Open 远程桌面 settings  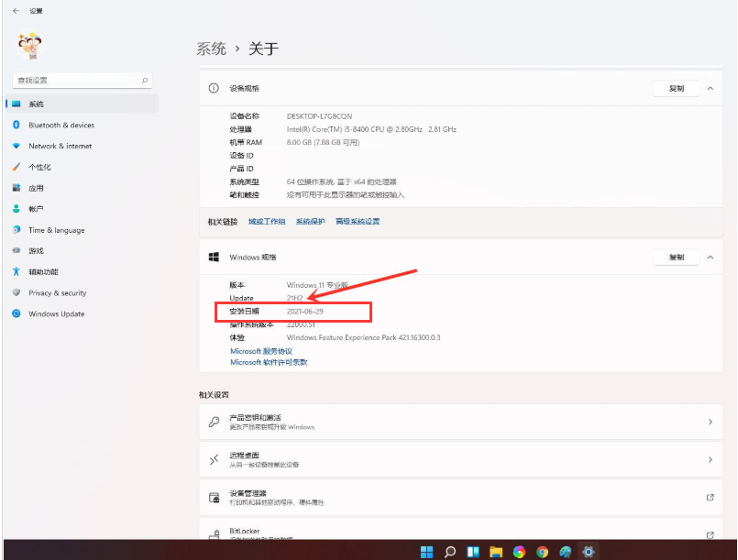tap(461, 459)
